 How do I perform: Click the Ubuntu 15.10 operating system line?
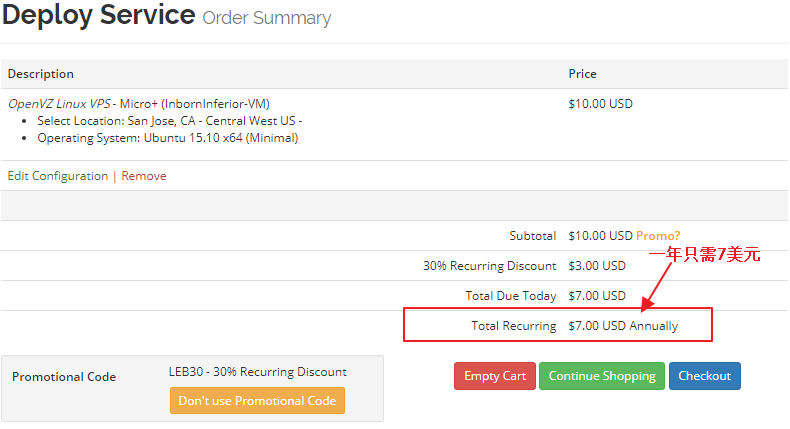click(x=168, y=138)
